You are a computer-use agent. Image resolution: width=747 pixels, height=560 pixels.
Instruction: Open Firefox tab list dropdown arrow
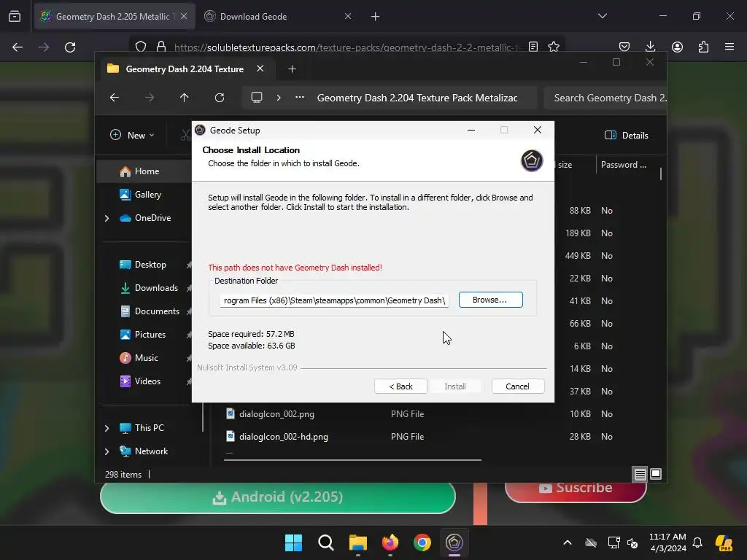click(x=603, y=16)
